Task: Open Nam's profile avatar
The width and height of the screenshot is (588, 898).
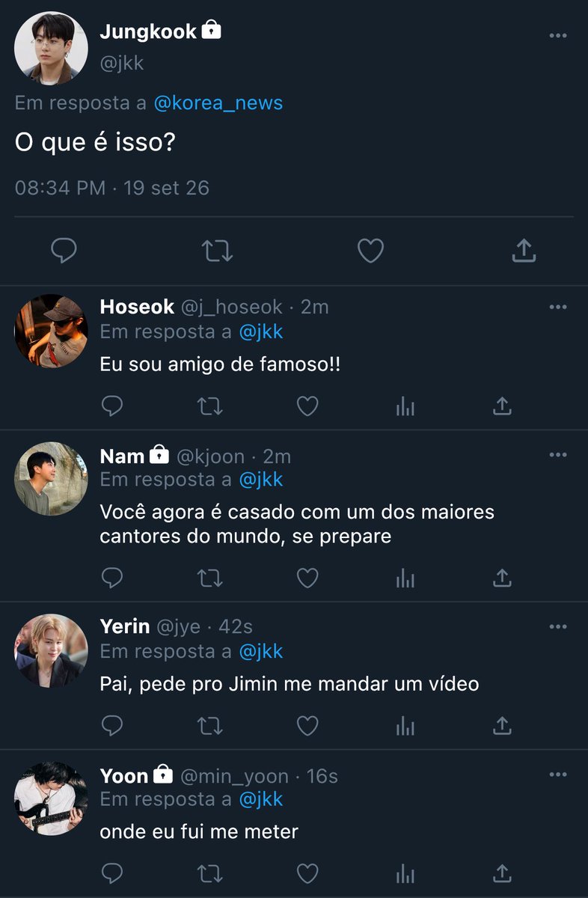Action: tap(51, 479)
